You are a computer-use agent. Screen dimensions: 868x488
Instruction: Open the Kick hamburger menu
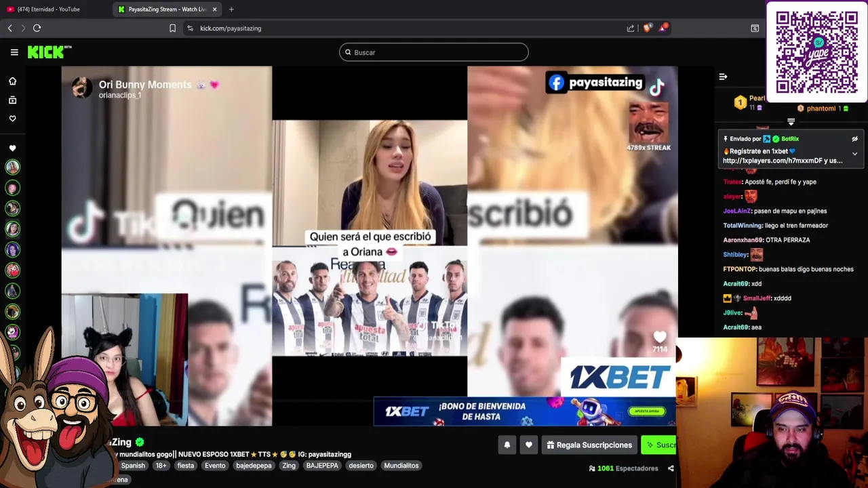(x=14, y=52)
